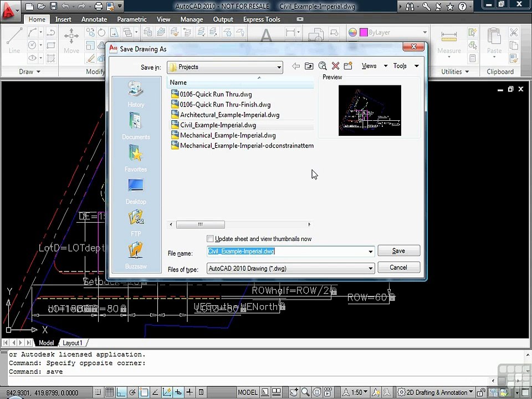Open the Files of type dropdown

(291, 268)
